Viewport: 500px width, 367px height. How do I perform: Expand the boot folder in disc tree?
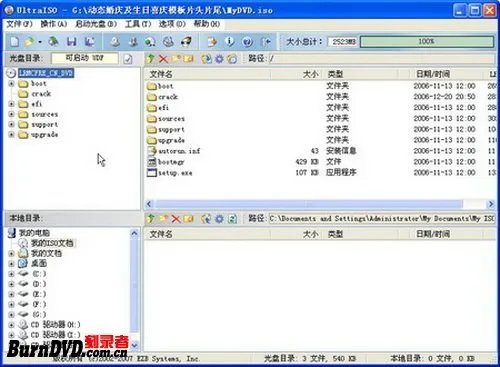point(11,83)
